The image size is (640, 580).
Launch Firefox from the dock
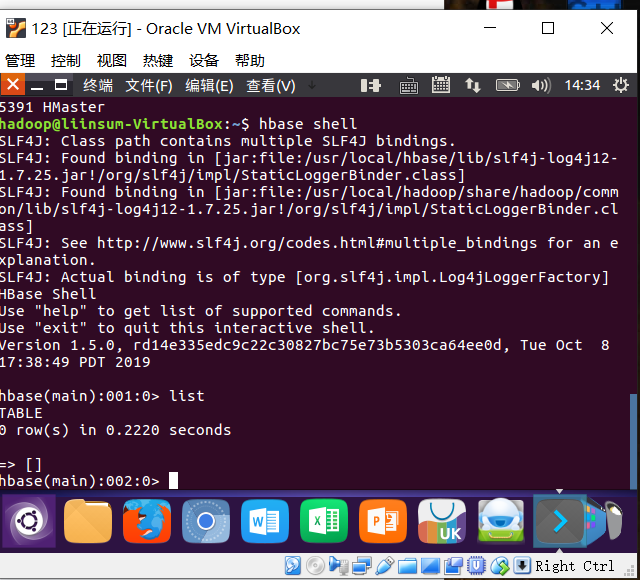point(147,521)
